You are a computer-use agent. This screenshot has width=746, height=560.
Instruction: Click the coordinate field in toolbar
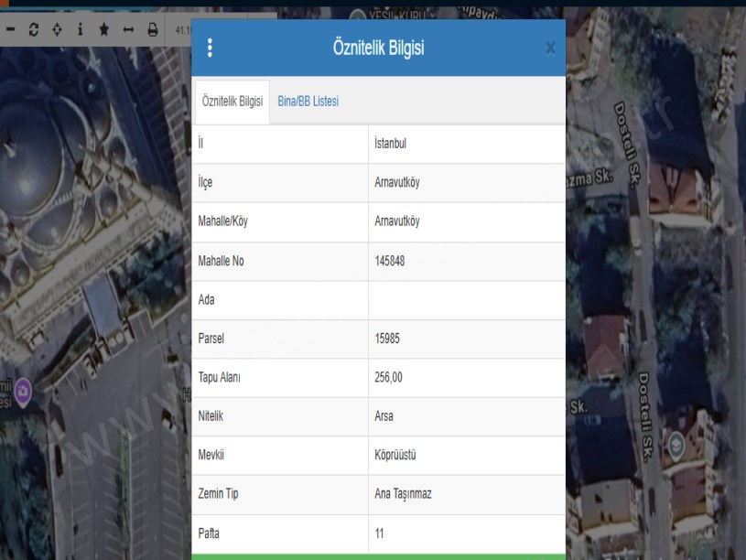coord(178,30)
